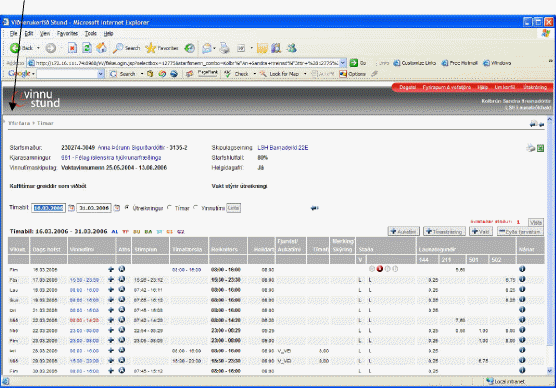Open the Google toolbar Search dropdown arrow
The width and height of the screenshot is (556, 388).
pos(141,74)
